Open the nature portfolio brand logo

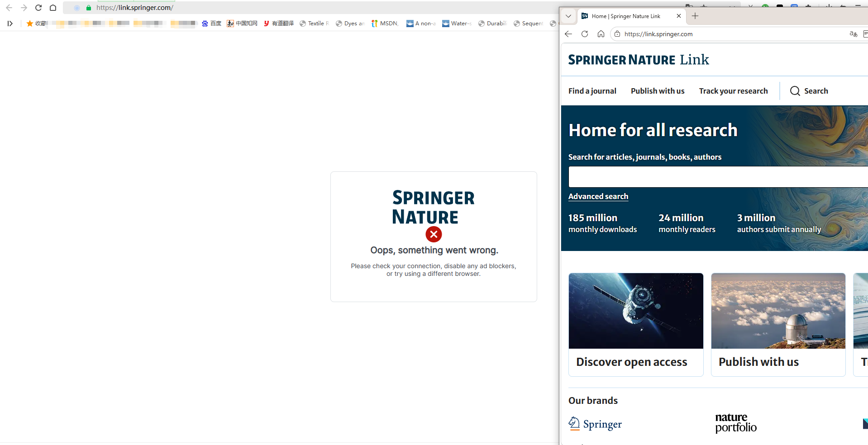click(736, 423)
